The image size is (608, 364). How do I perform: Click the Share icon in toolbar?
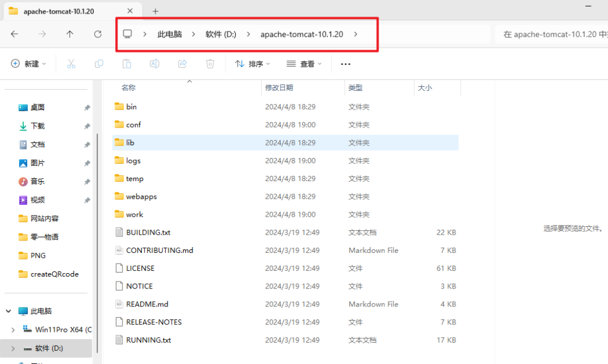[182, 64]
